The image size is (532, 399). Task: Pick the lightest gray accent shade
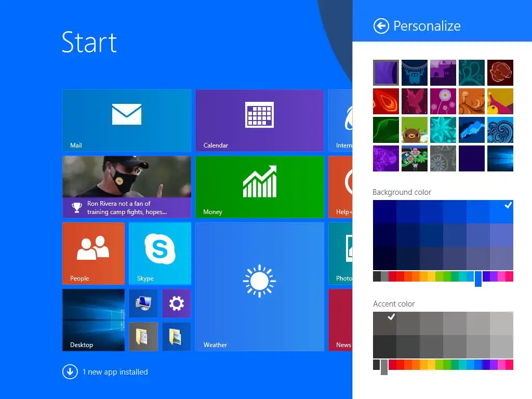[501, 323]
